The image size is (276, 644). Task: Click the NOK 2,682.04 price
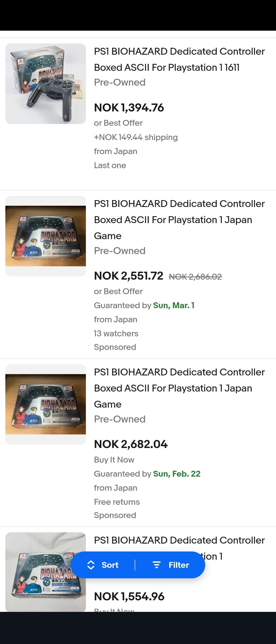131,444
